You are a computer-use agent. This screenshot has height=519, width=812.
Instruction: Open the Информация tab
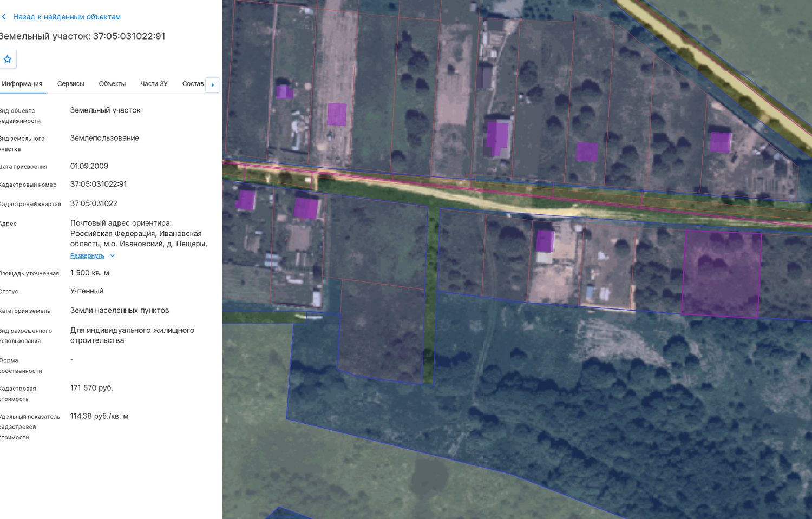pyautogui.click(x=22, y=84)
